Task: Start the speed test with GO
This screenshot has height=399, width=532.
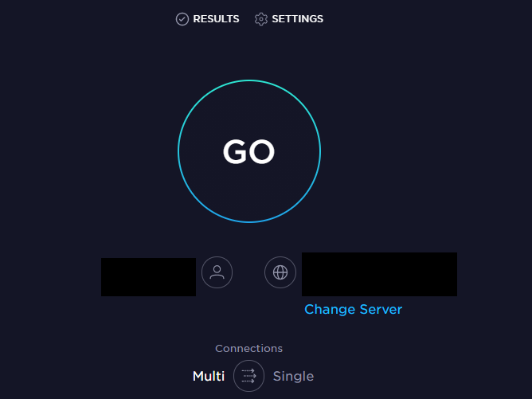Action: tap(249, 151)
